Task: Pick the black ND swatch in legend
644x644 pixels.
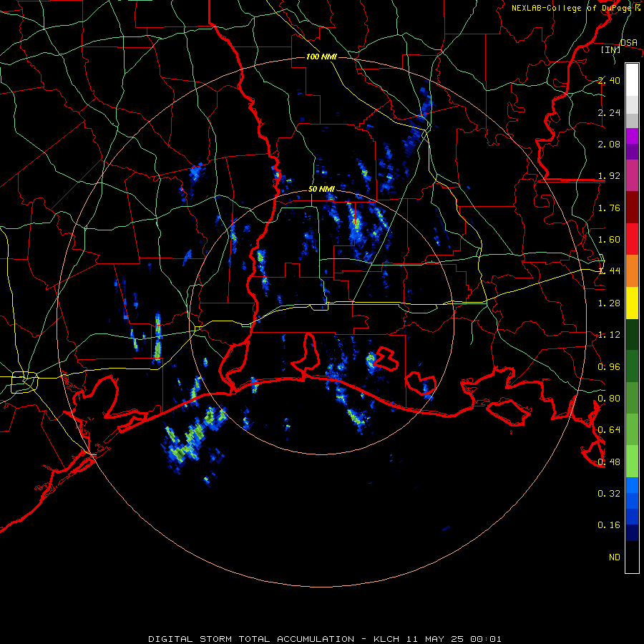Action: 632,557
